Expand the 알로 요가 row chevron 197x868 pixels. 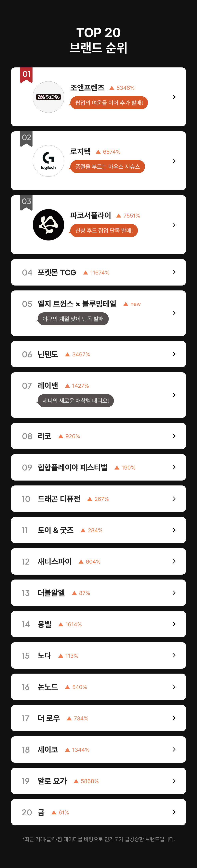click(174, 781)
